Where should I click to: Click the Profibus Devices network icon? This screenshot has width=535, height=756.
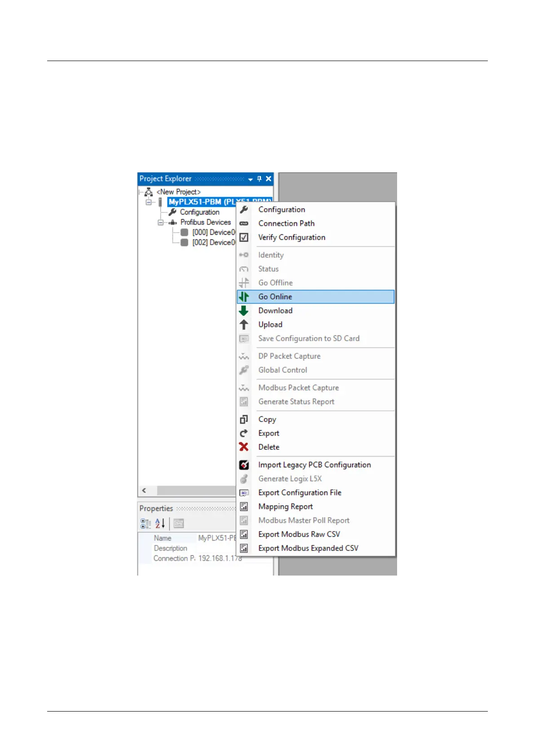coord(173,222)
